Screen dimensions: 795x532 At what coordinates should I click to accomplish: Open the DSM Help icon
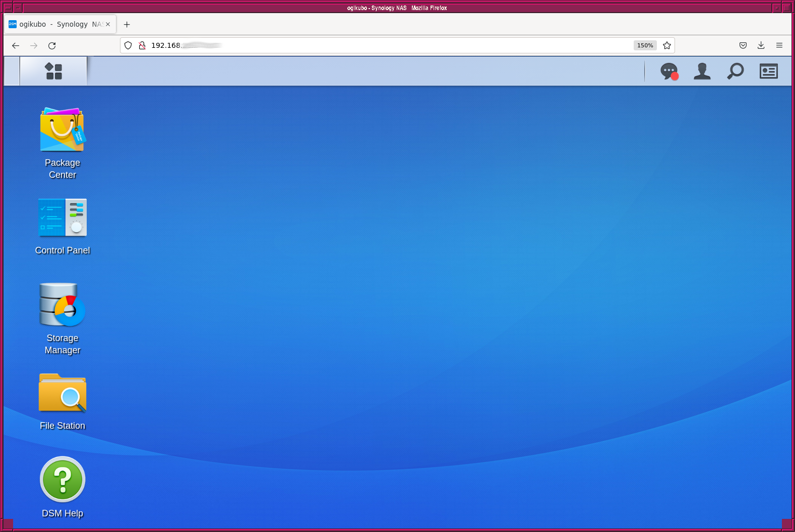tap(63, 480)
